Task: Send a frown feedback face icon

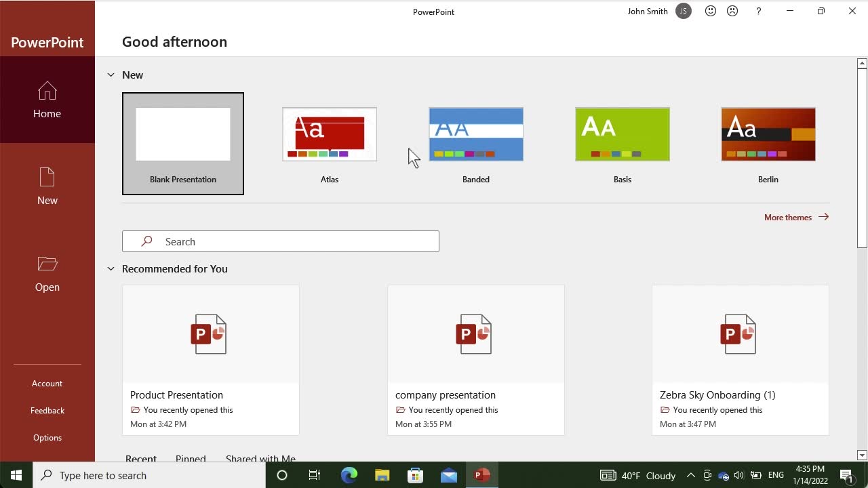Action: coord(732,11)
